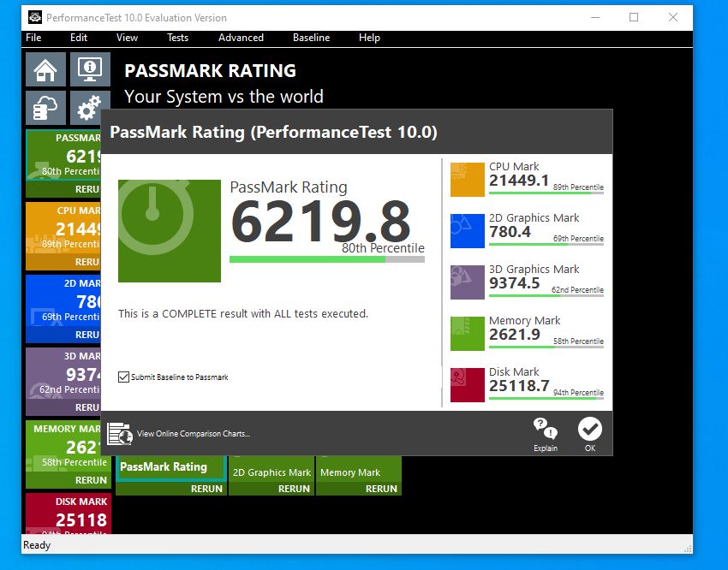Rerun the sidebar PassMark test
728x570 pixels.
[87, 189]
